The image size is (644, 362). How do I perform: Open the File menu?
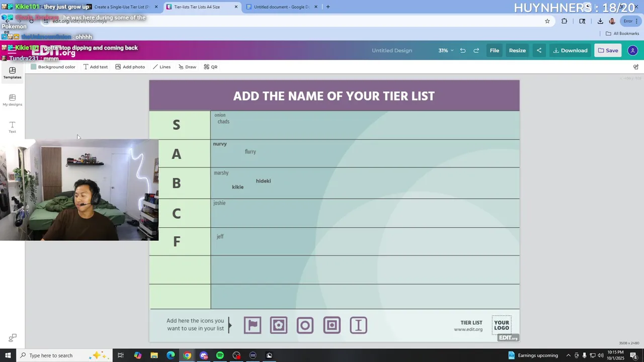click(x=495, y=50)
